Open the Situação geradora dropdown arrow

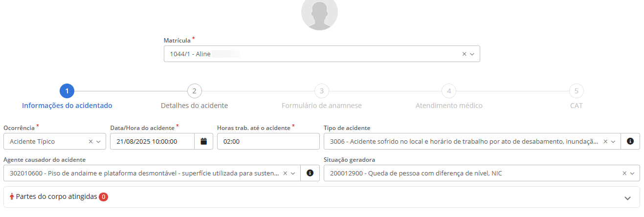point(632,173)
